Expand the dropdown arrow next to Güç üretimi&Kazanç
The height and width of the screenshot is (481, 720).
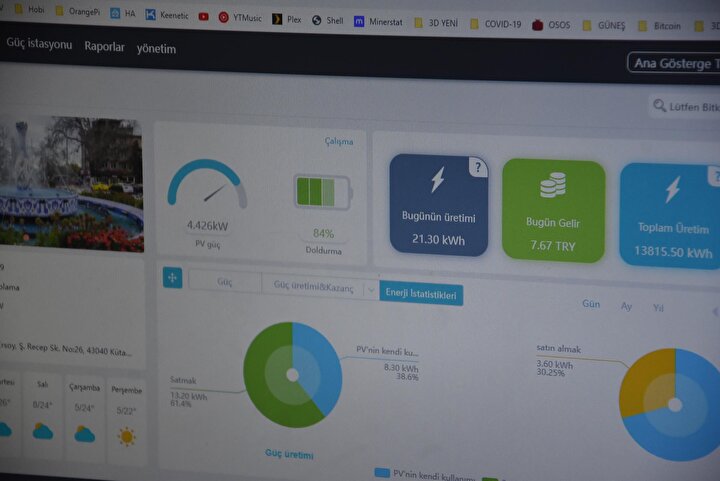click(371, 290)
